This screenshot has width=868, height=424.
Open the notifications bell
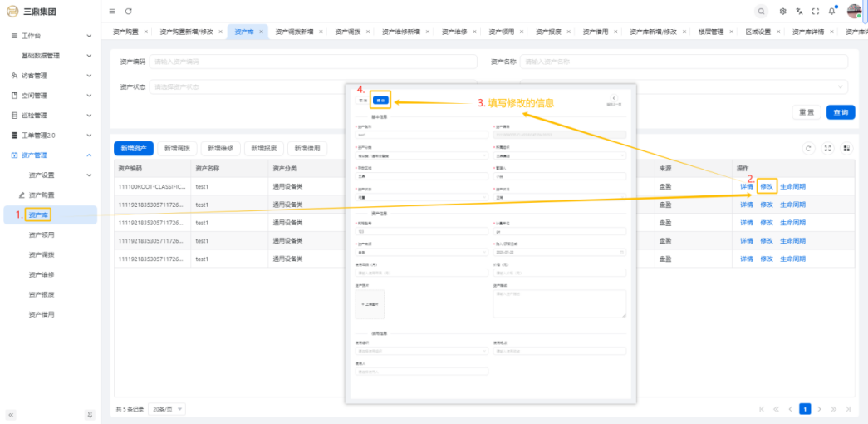(831, 12)
